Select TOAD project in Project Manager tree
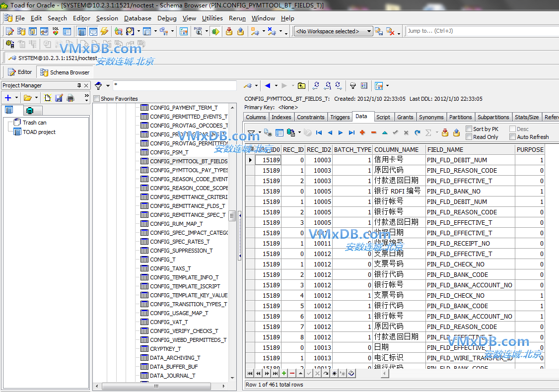The width and height of the screenshot is (559, 392). (39, 132)
